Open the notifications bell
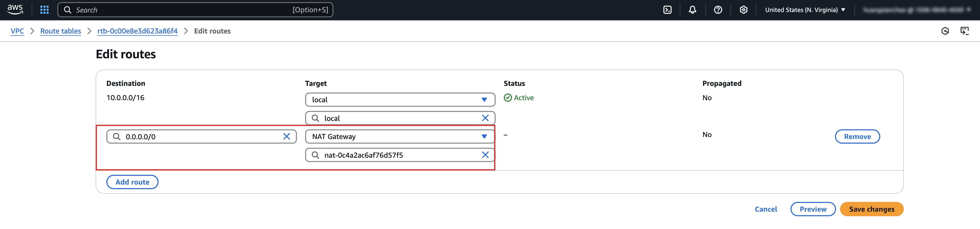The width and height of the screenshot is (980, 229). (692, 10)
